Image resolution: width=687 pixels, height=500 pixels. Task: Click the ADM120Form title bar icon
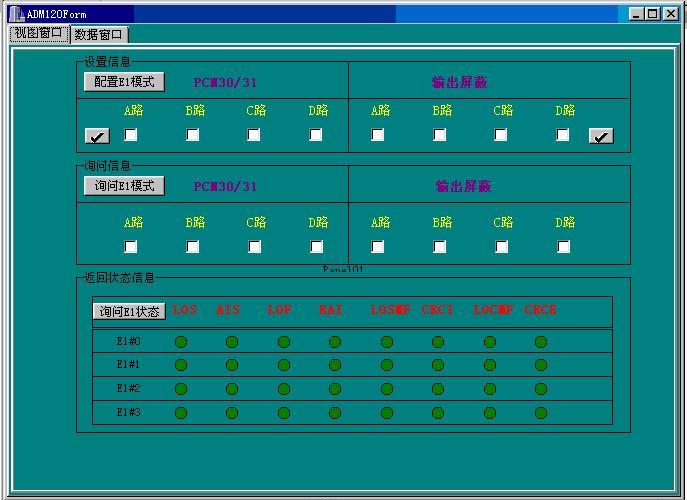click(17, 14)
